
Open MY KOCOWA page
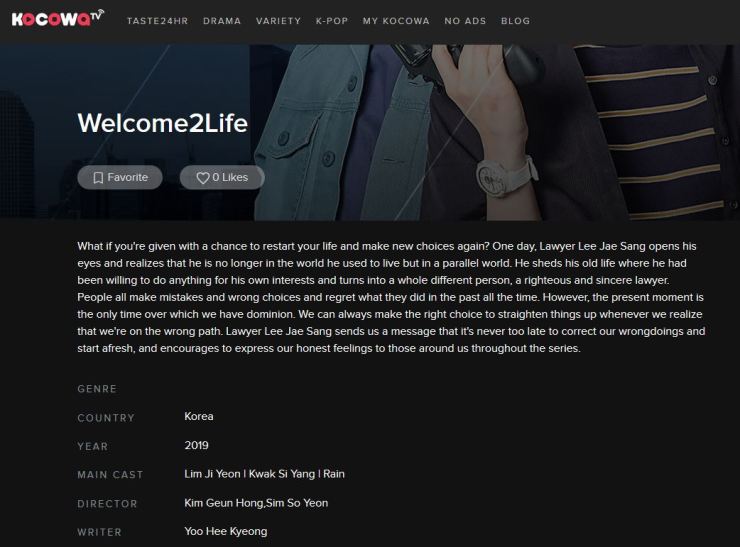click(x=396, y=21)
